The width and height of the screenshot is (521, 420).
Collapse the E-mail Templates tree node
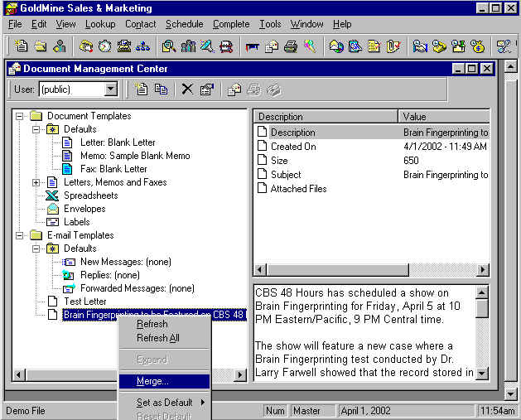(x=20, y=235)
